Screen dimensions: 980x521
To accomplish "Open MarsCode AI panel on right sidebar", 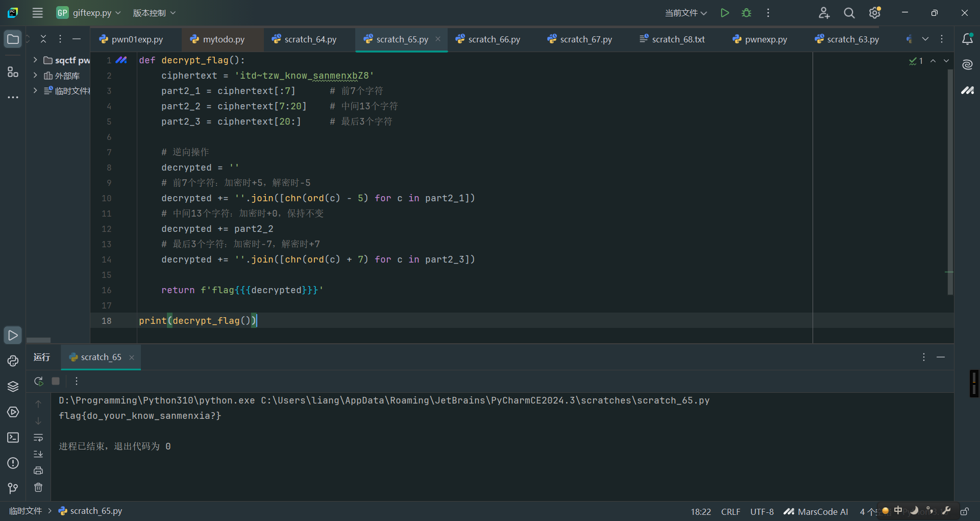I will [x=967, y=90].
